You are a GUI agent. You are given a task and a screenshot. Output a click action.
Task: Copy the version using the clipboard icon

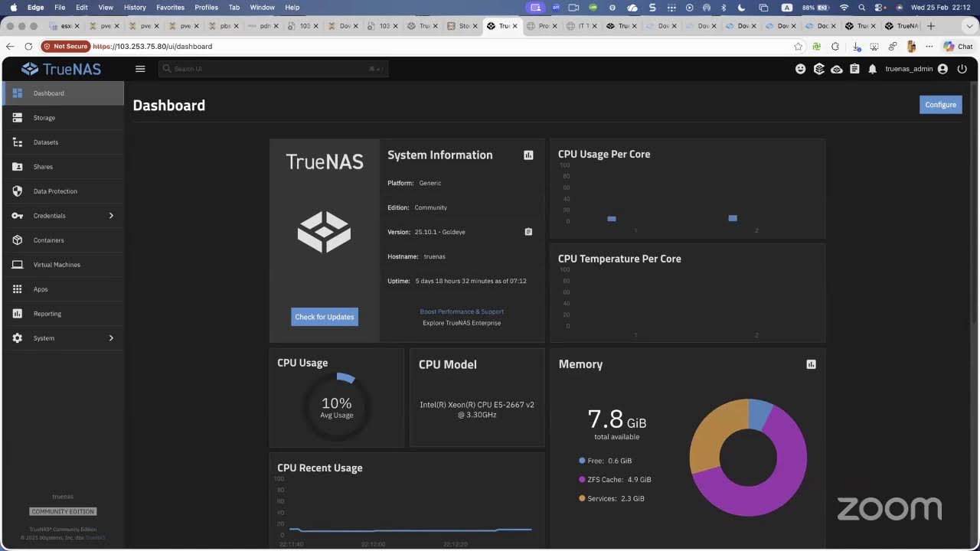pos(528,232)
